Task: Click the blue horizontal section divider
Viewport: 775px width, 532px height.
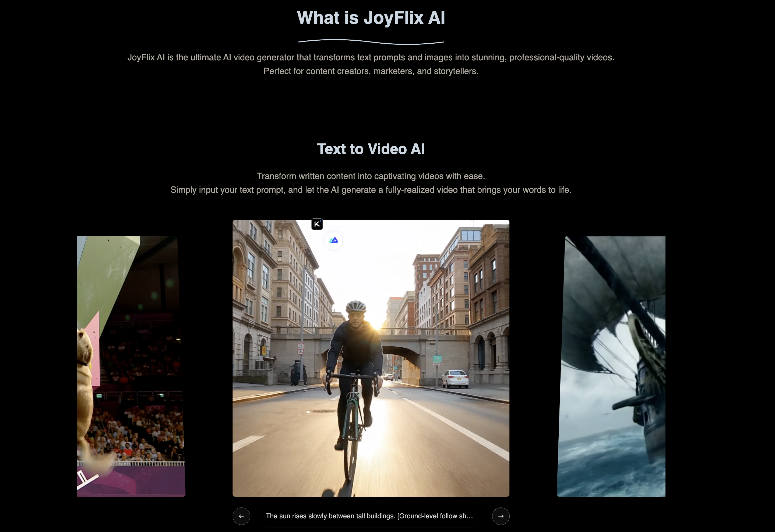Action: 371,109
